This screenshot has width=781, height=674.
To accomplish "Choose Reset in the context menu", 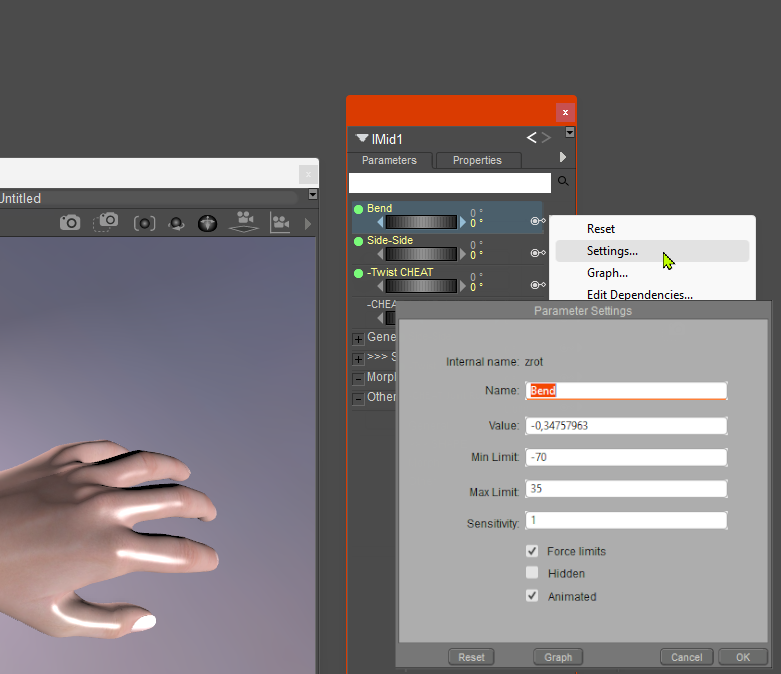I will (x=652, y=229).
